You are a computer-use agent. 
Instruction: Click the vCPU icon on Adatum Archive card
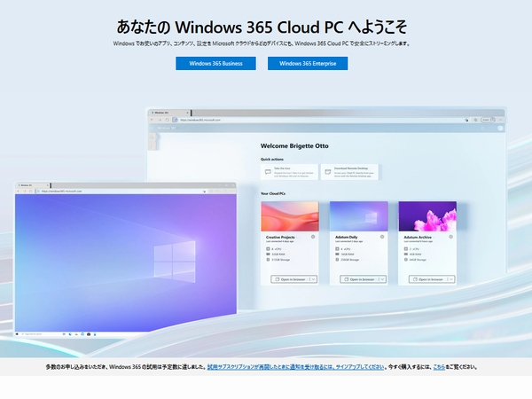click(x=406, y=249)
